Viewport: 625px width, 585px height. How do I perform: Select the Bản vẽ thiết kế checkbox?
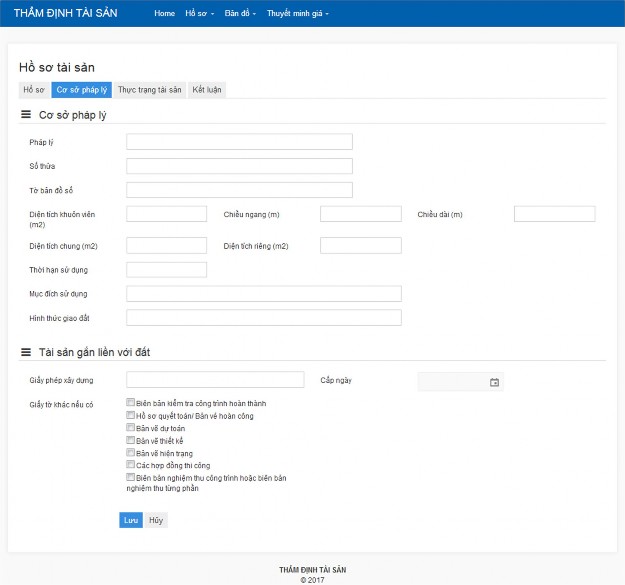pyautogui.click(x=131, y=440)
